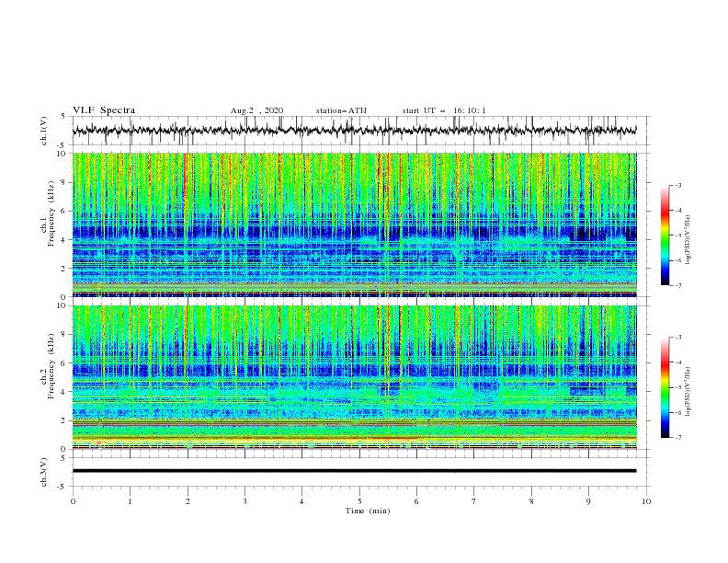Viewport: 728px width, 563px height.
Task: Click the "ch.1(V)" waveform axis label
Action: click(44, 131)
